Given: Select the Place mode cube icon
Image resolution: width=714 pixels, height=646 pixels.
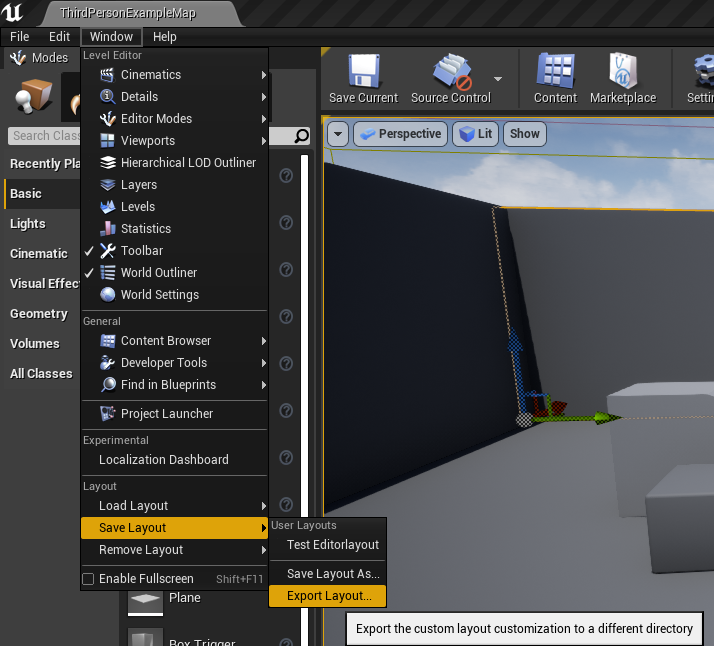Looking at the screenshot, I should (x=34, y=96).
